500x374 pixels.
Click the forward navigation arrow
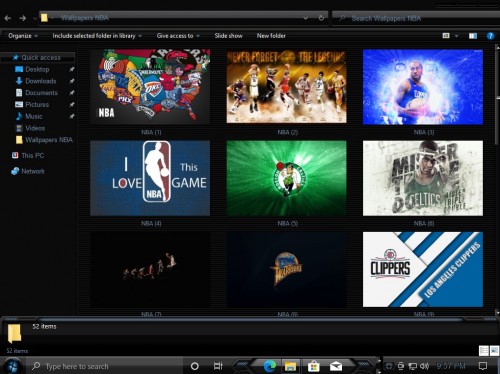coord(23,18)
